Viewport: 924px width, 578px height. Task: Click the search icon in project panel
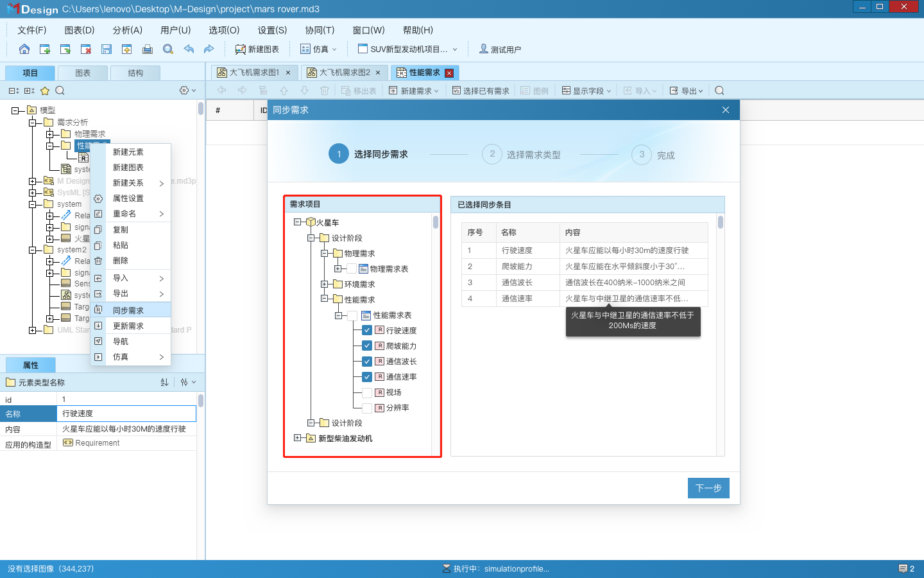point(60,91)
